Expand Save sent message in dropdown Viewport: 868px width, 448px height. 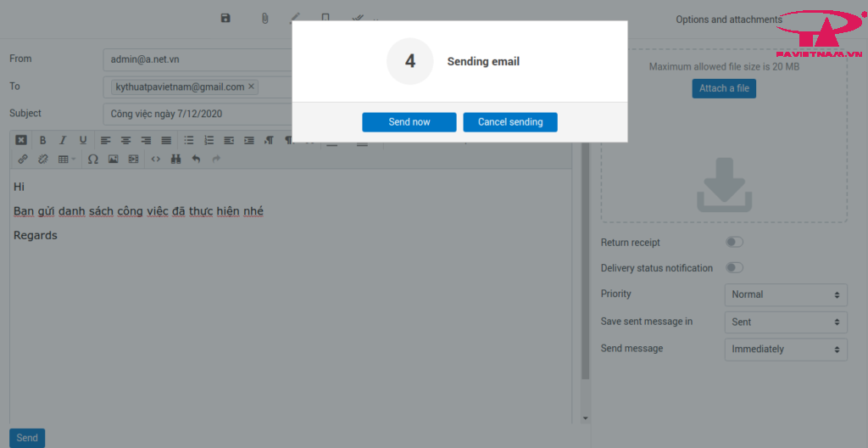[786, 322]
